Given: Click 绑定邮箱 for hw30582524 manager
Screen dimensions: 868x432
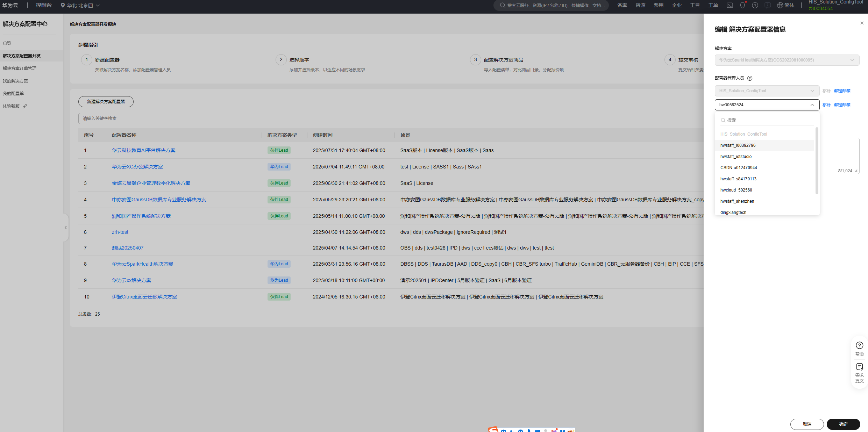Looking at the screenshot, I should 842,105.
